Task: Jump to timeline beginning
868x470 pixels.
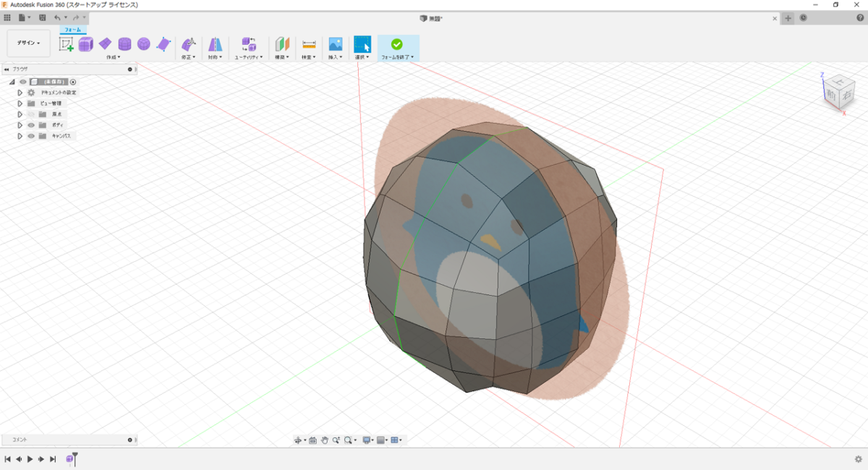Action: pos(7,458)
